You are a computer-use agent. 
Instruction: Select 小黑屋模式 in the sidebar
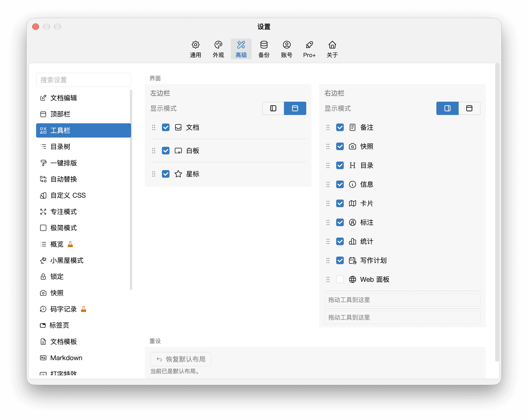(x=84, y=260)
